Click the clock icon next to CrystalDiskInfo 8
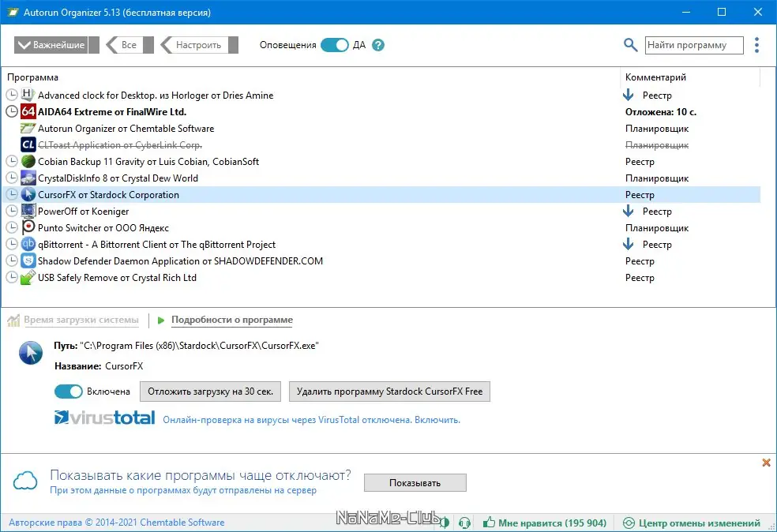 pos(12,178)
